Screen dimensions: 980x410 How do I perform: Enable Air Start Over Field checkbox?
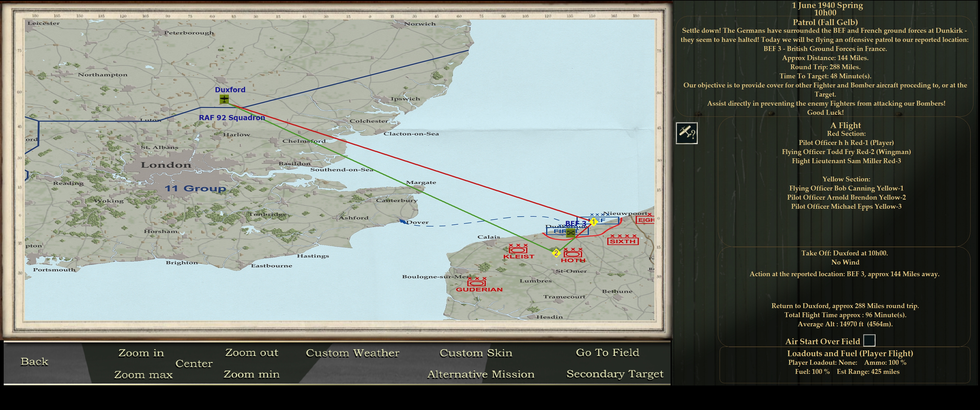pos(869,340)
